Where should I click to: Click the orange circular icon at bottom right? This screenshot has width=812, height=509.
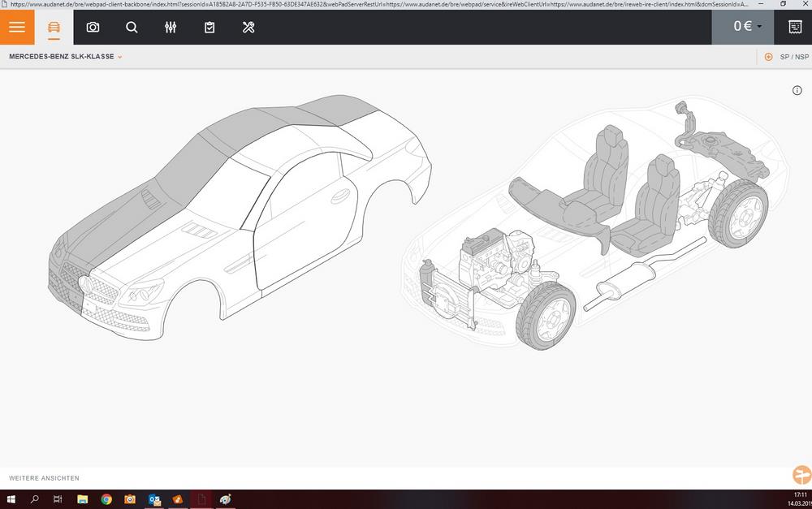click(801, 474)
